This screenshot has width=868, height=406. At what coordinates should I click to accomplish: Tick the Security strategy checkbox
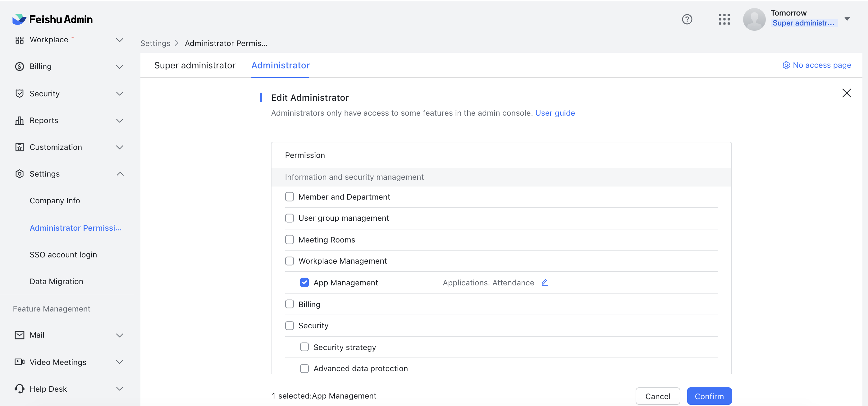304,347
